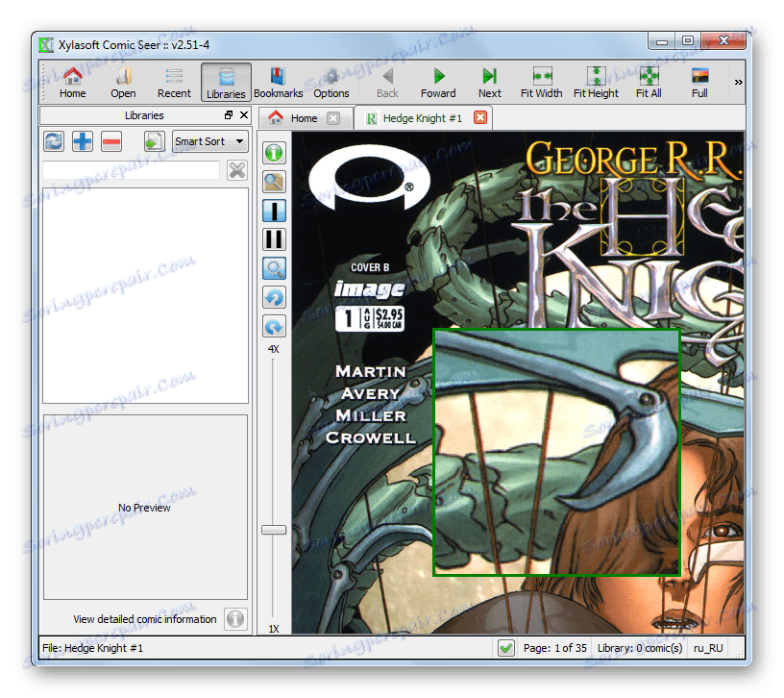Apply Fit Width view mode

[x=542, y=83]
